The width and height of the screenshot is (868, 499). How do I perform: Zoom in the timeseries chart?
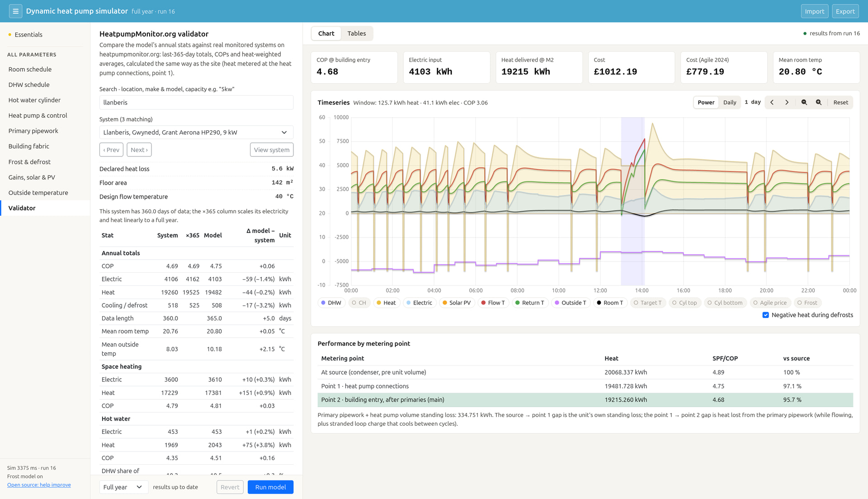pyautogui.click(x=819, y=103)
